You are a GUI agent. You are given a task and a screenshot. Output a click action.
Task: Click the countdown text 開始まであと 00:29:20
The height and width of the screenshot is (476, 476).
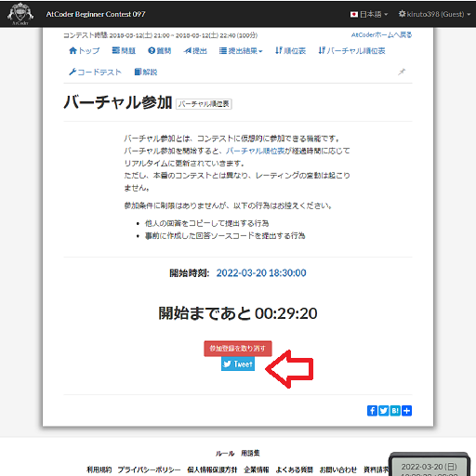tap(238, 313)
